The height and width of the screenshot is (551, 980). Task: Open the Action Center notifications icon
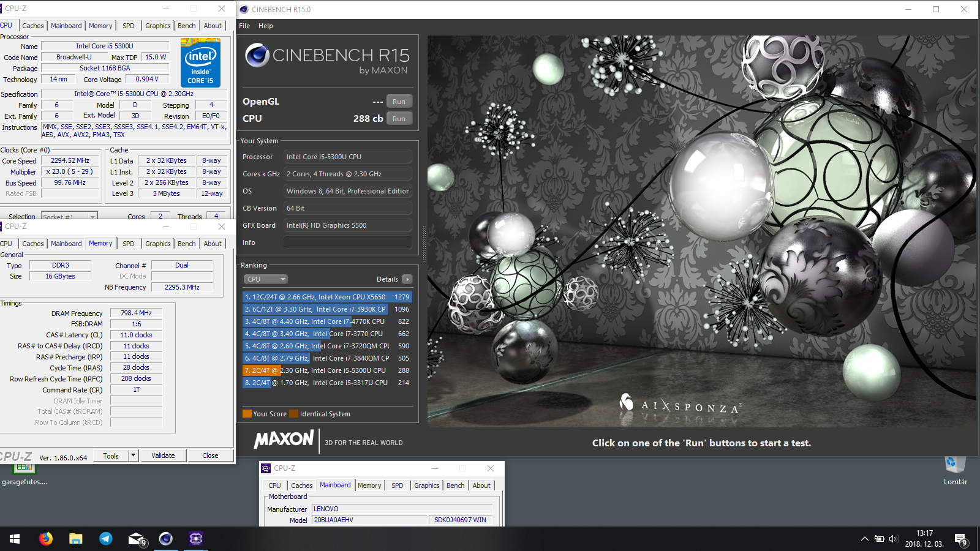point(960,539)
